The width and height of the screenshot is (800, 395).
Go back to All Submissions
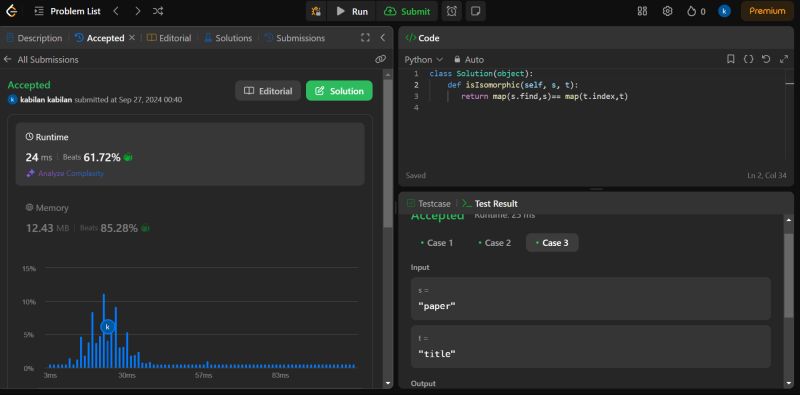(x=41, y=60)
